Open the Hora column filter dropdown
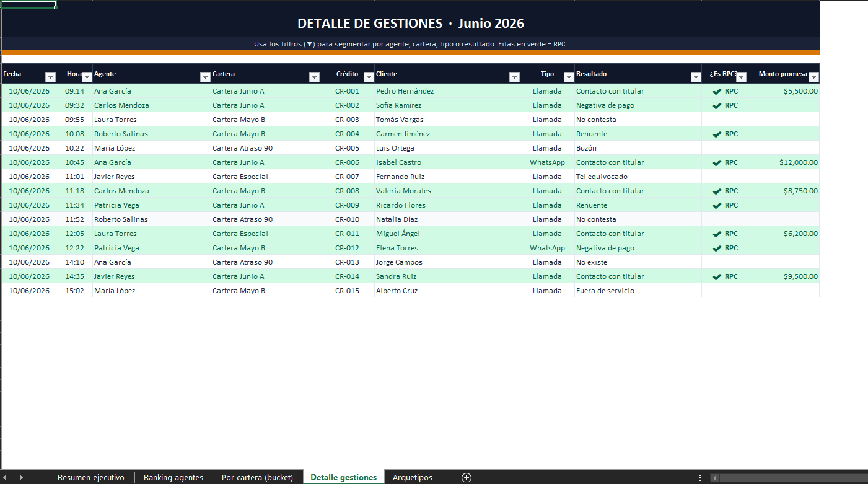The width and height of the screenshot is (868, 484). pyautogui.click(x=87, y=77)
